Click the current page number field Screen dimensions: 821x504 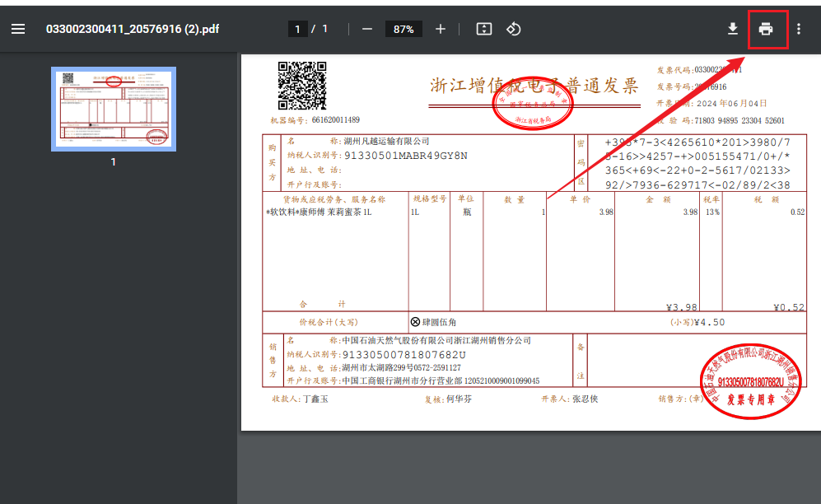[297, 29]
